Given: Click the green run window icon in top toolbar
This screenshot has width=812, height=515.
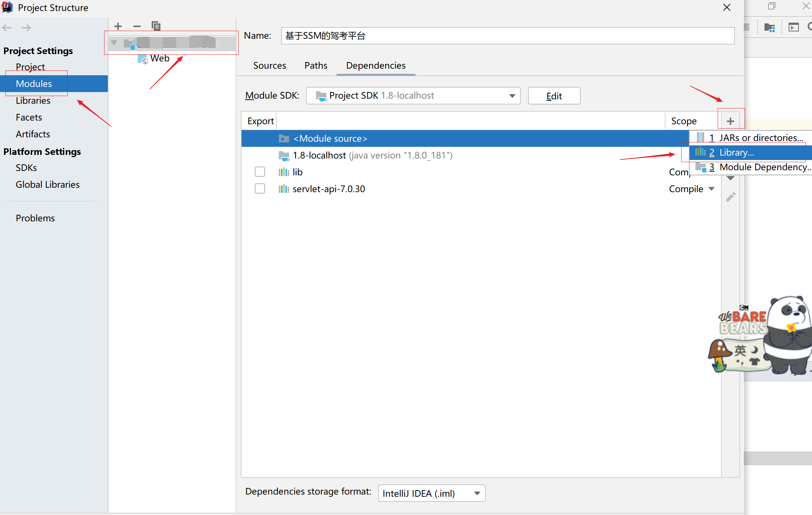Looking at the screenshot, I should (x=793, y=27).
